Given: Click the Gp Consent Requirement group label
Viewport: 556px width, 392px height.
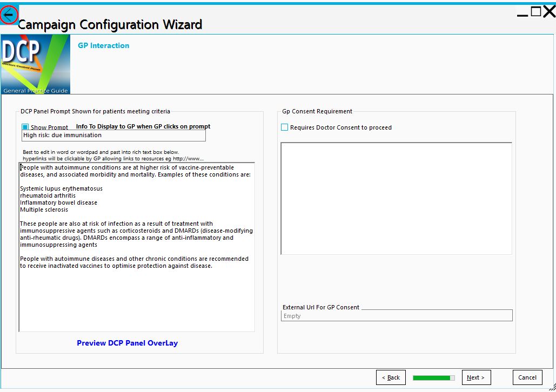Looking at the screenshot, I should click(317, 111).
